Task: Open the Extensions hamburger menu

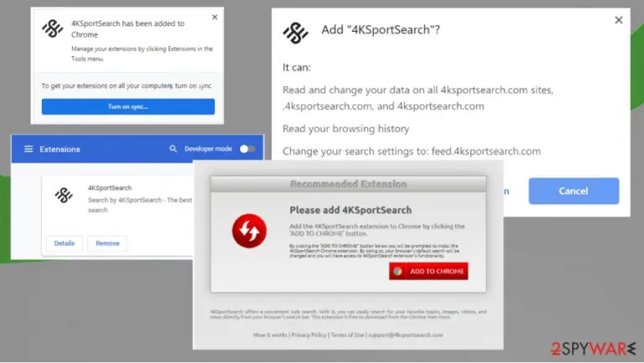Action: pyautogui.click(x=29, y=149)
